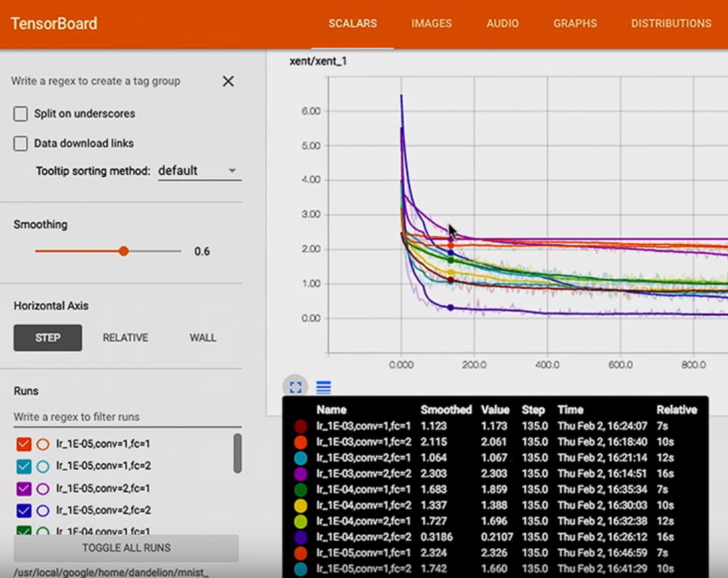Screen dimensions: 728x578
Task: Open the DISTRIBUTIONS tab
Action: tap(671, 24)
